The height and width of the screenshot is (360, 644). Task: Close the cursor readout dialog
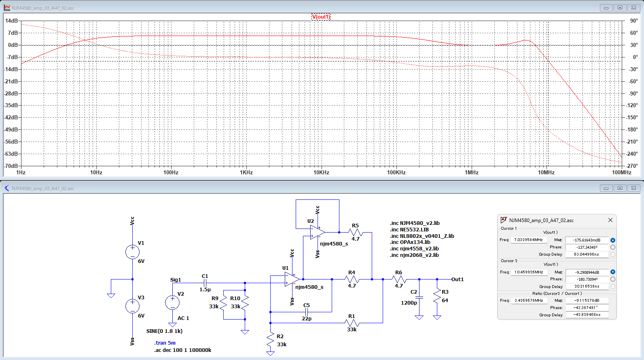(610, 220)
